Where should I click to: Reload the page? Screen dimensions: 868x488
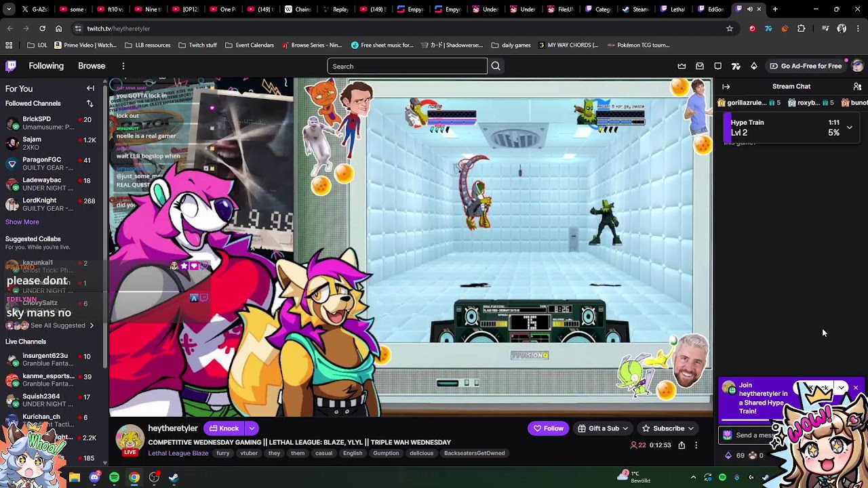click(42, 28)
